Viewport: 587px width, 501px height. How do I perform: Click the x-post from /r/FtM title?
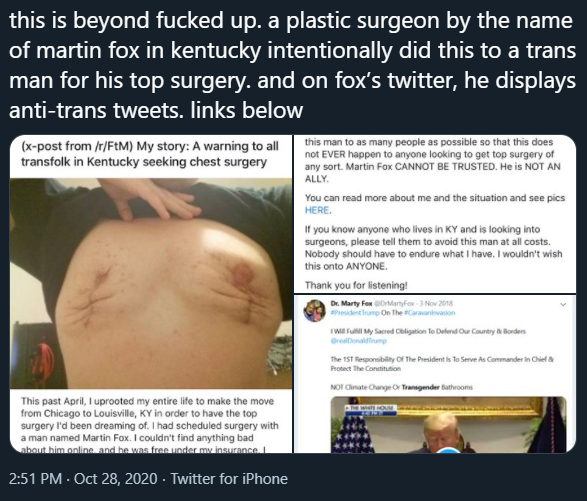tap(150, 154)
